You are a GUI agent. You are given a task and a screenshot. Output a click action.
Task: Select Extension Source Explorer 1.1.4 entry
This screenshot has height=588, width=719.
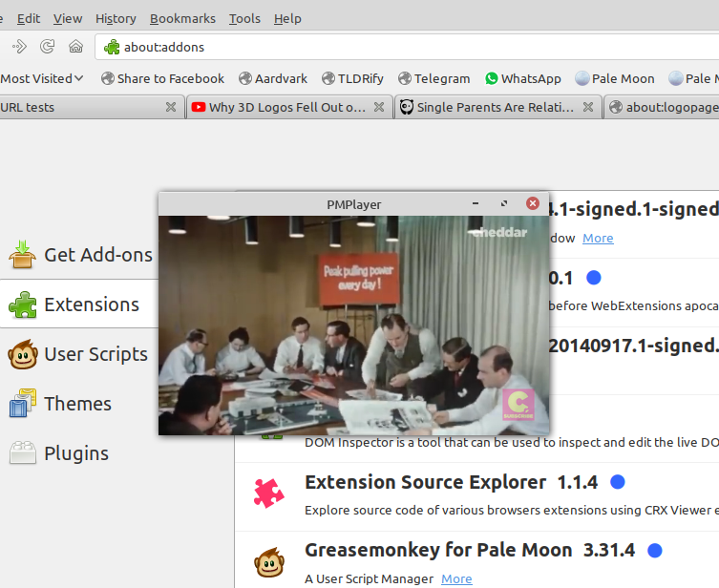476,496
